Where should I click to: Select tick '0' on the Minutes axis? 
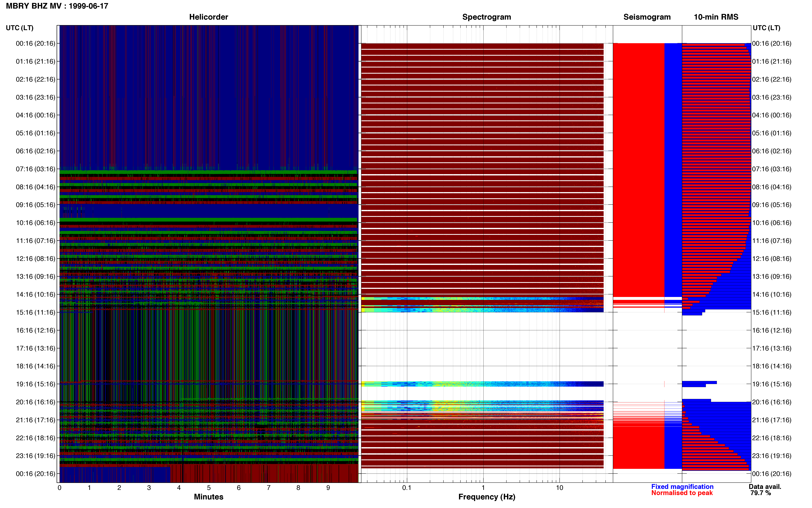pos(59,488)
